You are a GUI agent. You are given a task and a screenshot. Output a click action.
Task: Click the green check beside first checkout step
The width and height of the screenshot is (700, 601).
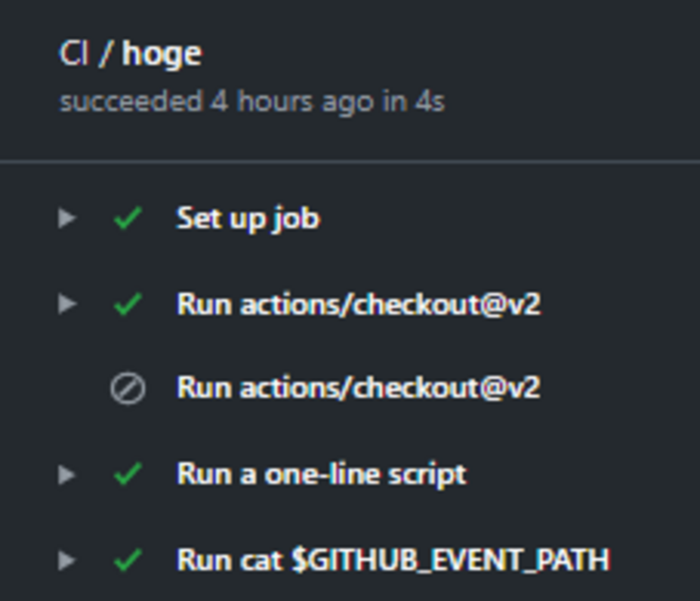pos(128,304)
